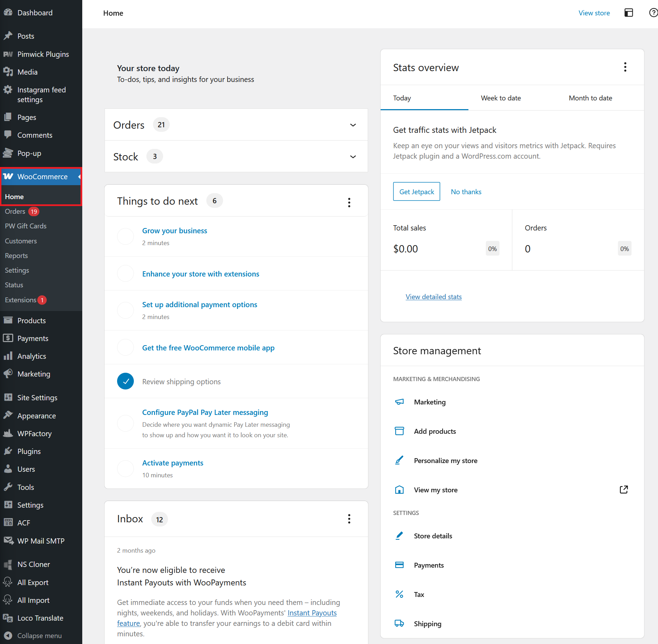Toggle the Activate payments task circle
658x644 pixels.
[125, 469]
